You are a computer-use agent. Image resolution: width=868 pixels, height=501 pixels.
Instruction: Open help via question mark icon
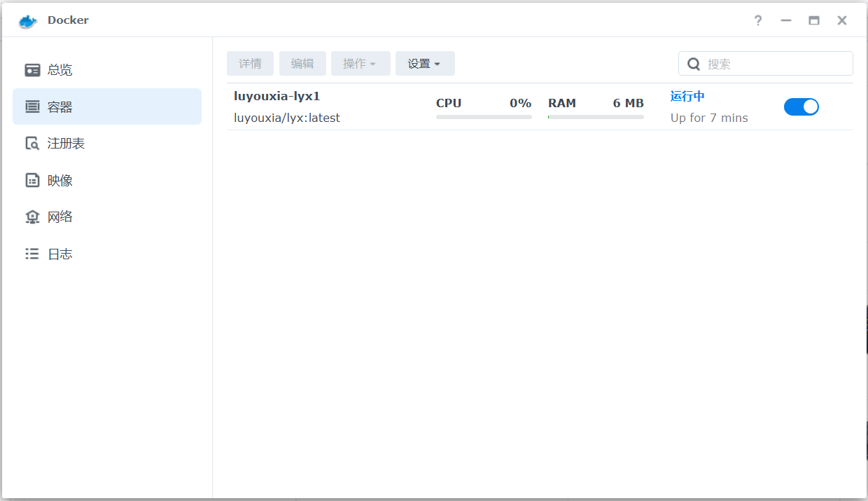click(758, 20)
